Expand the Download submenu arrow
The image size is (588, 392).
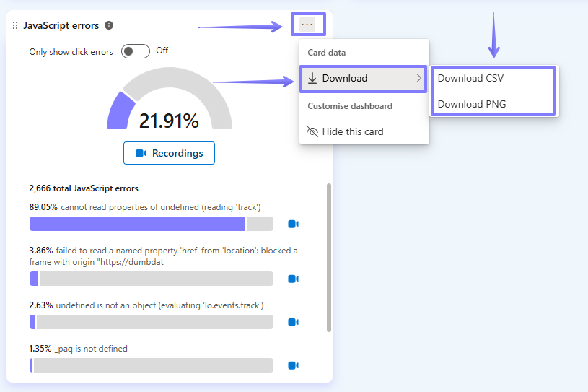coord(418,78)
